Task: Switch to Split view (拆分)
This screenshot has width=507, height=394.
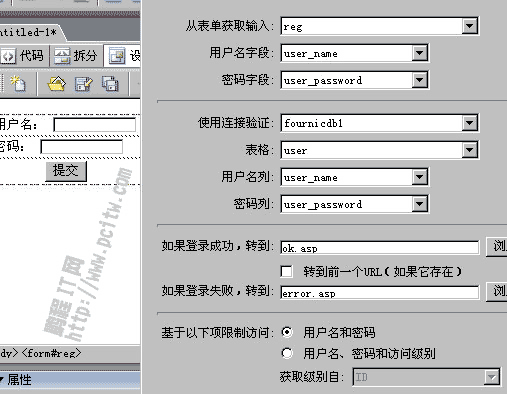Action: [76, 56]
